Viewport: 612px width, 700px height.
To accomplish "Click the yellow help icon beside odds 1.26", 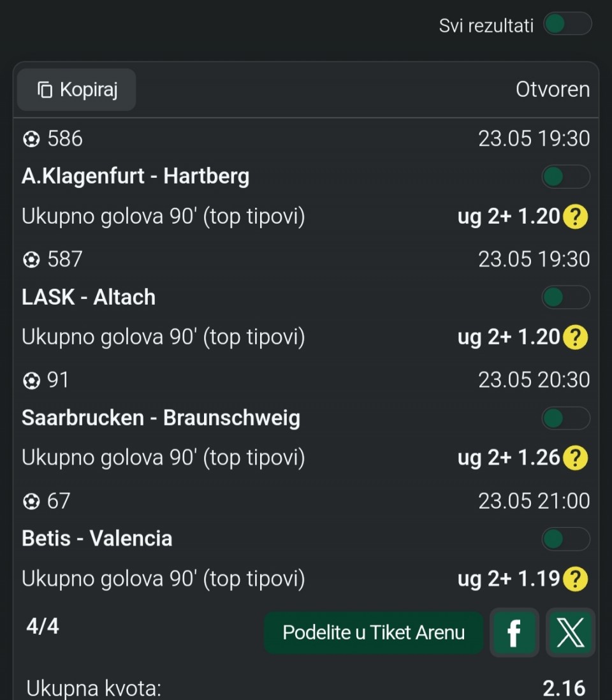I will (x=575, y=458).
